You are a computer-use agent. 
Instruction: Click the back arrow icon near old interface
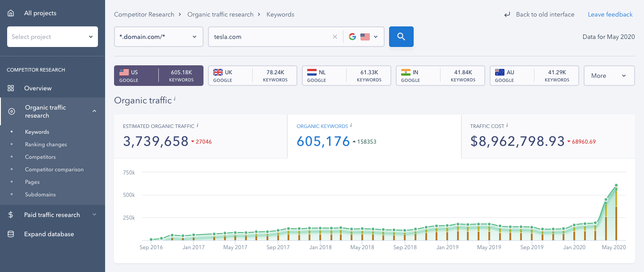point(507,15)
